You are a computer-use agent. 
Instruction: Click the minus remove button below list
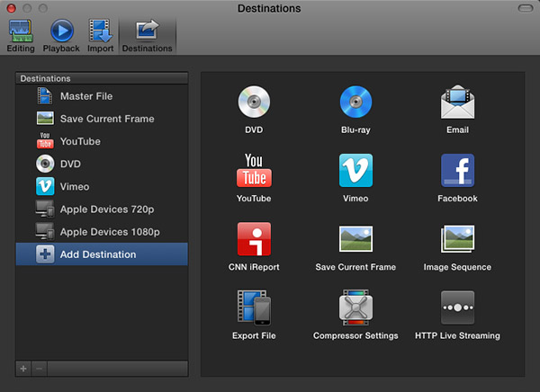(x=40, y=369)
